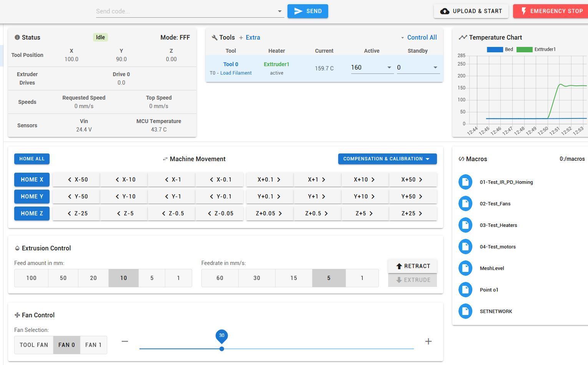Click the Load Filament link

[236, 73]
